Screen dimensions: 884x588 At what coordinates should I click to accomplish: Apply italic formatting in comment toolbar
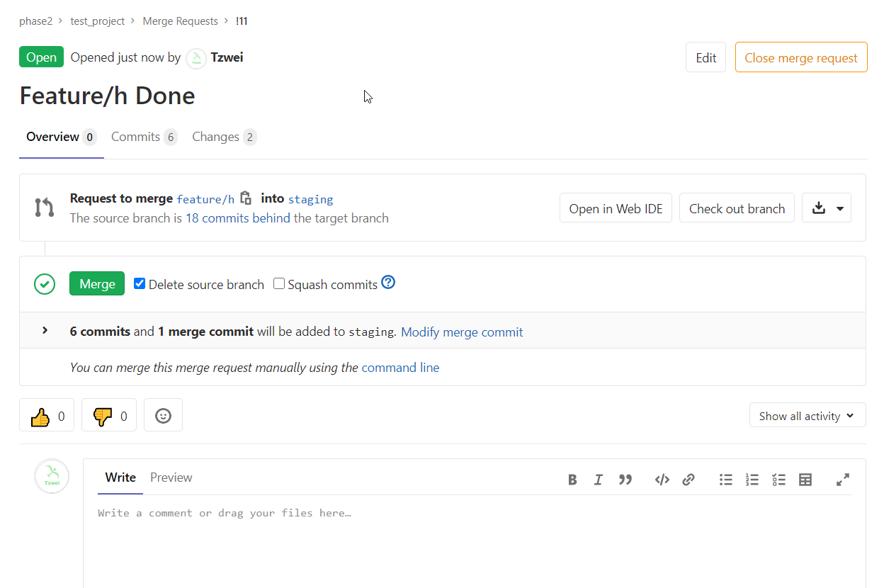[598, 480]
